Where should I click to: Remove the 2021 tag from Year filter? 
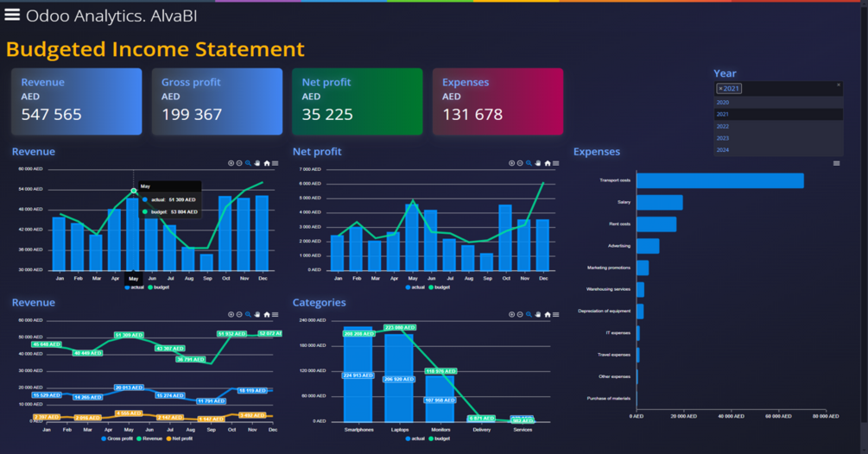pos(720,89)
